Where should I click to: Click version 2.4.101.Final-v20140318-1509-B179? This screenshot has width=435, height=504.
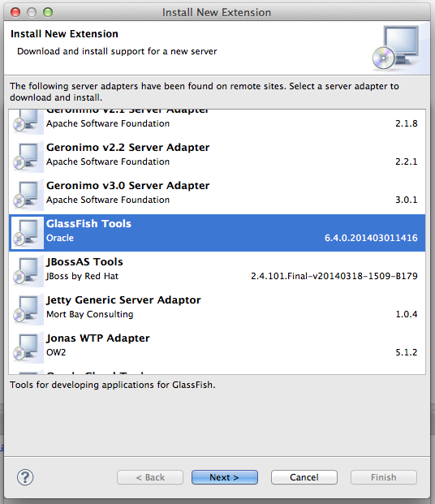pyautogui.click(x=334, y=276)
